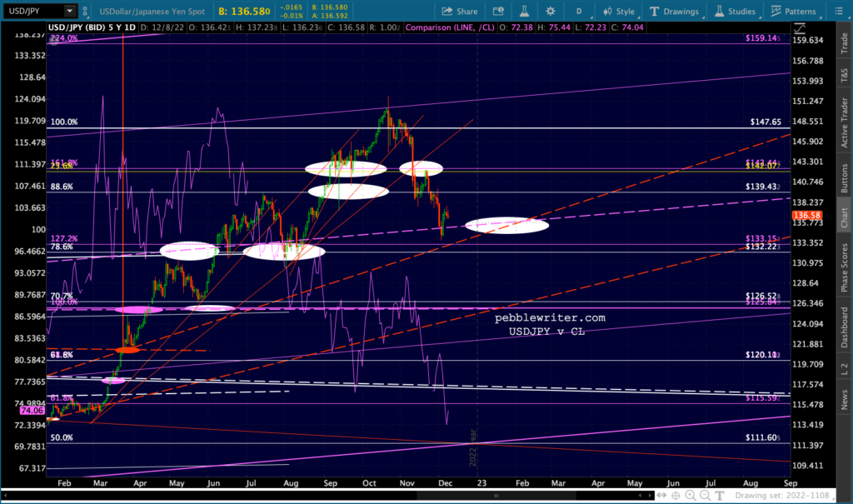Click the symbol link clipboard icon
Screen dimensions: 853x504
pos(86,11)
